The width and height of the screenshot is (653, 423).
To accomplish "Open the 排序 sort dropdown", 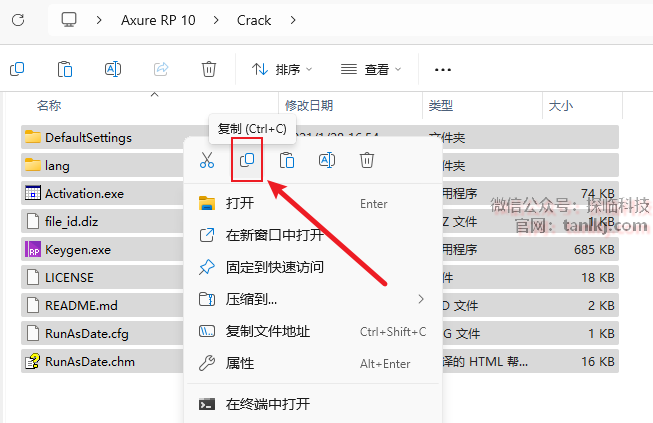I will [x=282, y=69].
